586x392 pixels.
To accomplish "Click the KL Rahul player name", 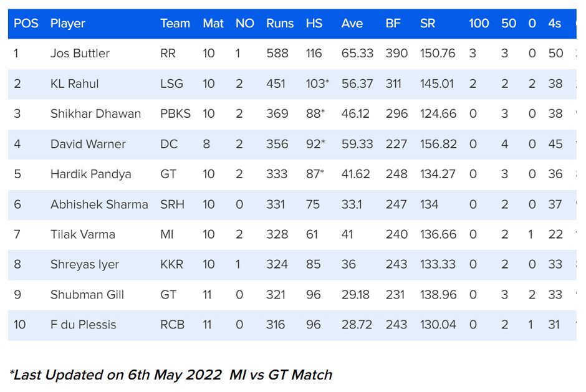I will pos(75,84).
